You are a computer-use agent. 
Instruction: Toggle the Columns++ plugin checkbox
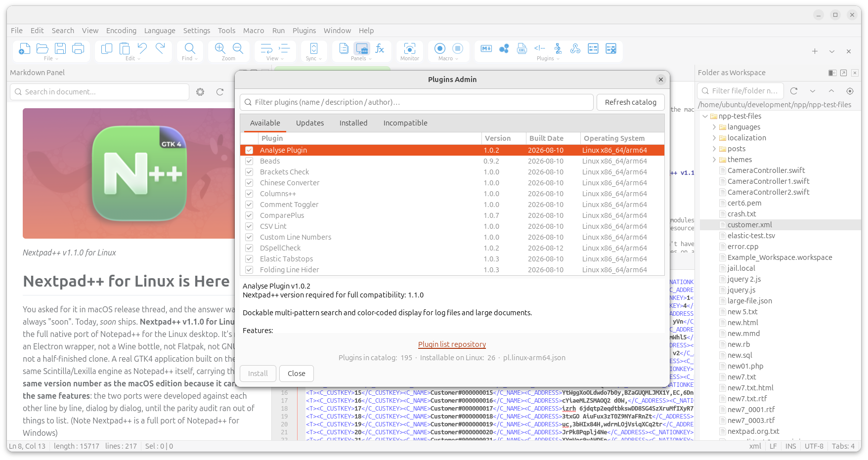(249, 194)
